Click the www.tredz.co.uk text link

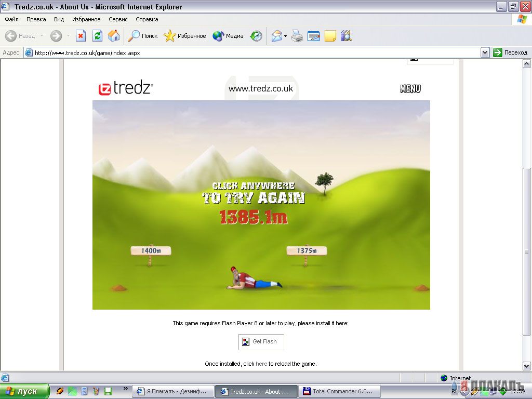[261, 88]
